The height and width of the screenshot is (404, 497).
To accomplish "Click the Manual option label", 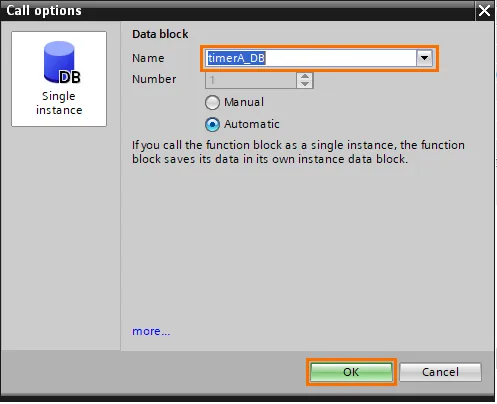I will (244, 102).
